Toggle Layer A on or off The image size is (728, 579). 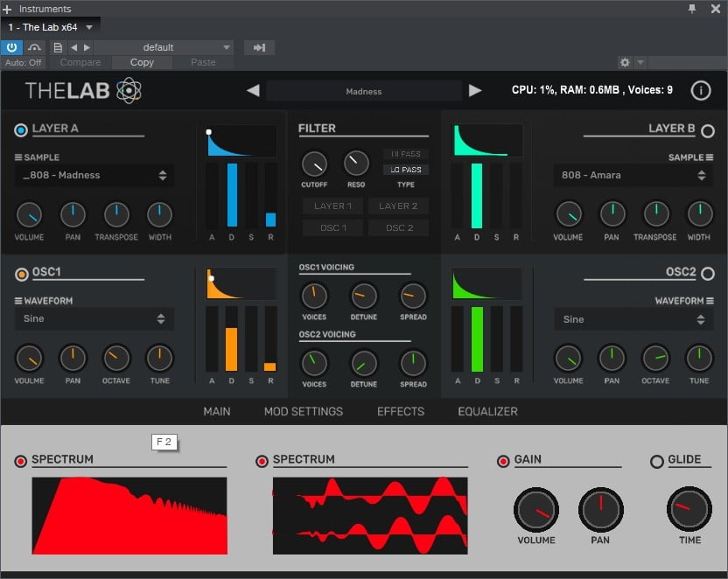(21, 130)
